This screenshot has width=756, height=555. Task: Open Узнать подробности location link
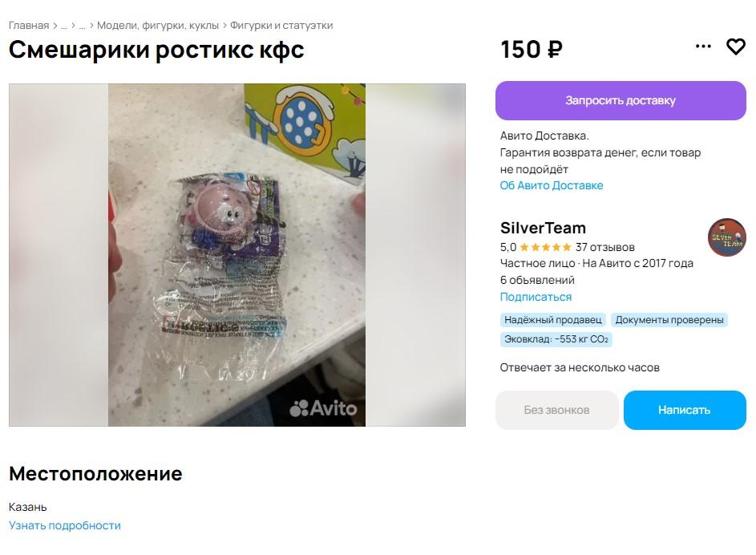pyautogui.click(x=65, y=525)
